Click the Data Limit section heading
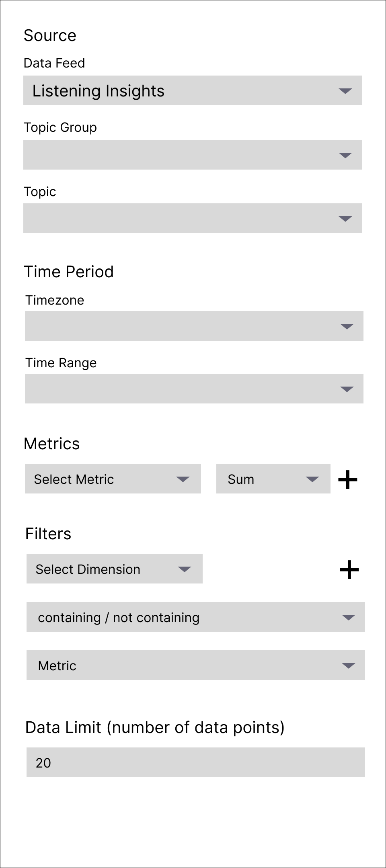The height and width of the screenshot is (868, 386). [155, 728]
